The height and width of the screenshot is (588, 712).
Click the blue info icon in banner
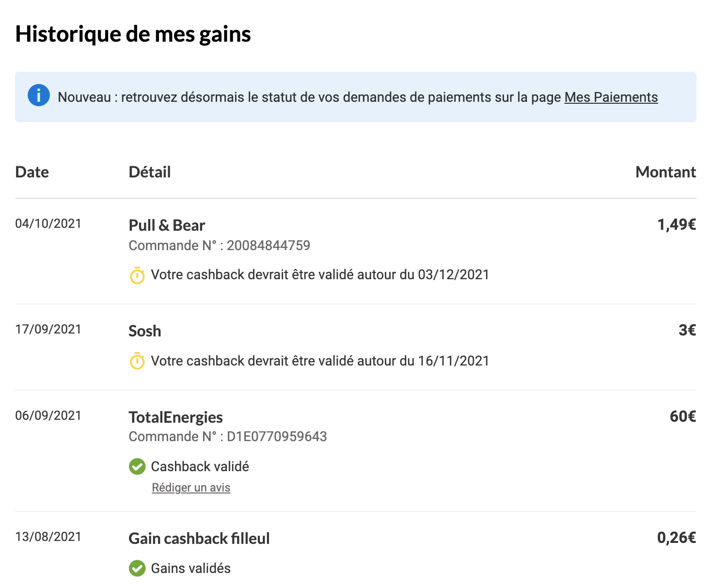[39, 95]
